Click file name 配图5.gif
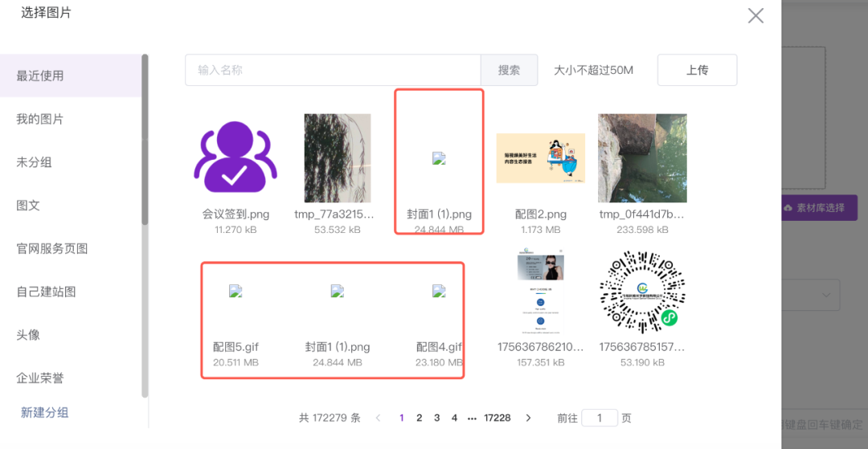Viewport: 868px width, 449px height. click(235, 347)
